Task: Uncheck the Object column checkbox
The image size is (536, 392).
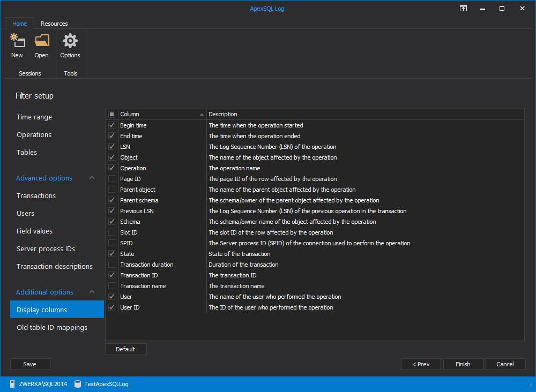Action: point(112,157)
